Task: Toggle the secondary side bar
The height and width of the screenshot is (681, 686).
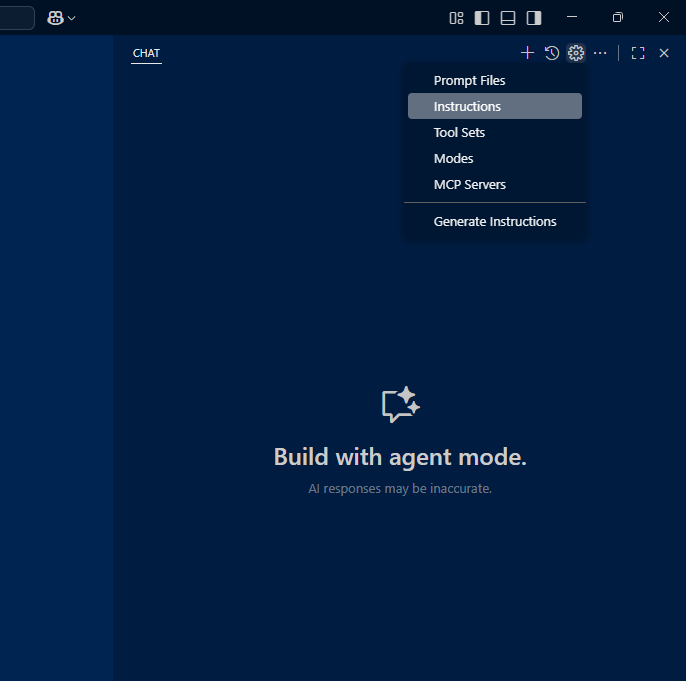Action: (x=534, y=17)
